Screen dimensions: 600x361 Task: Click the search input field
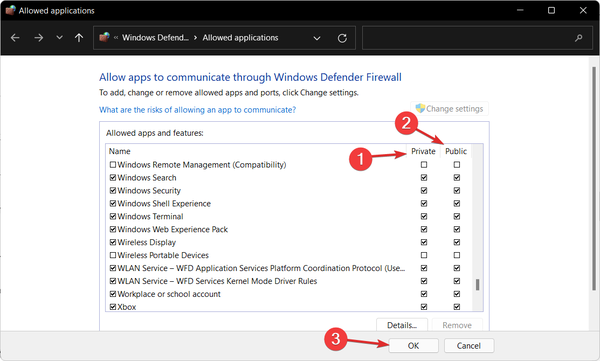click(467, 38)
